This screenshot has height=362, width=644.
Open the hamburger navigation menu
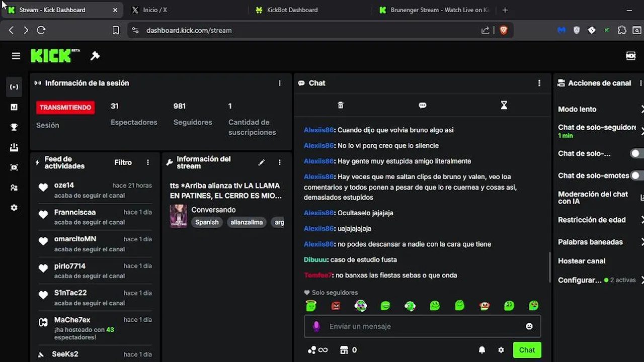pos(16,56)
